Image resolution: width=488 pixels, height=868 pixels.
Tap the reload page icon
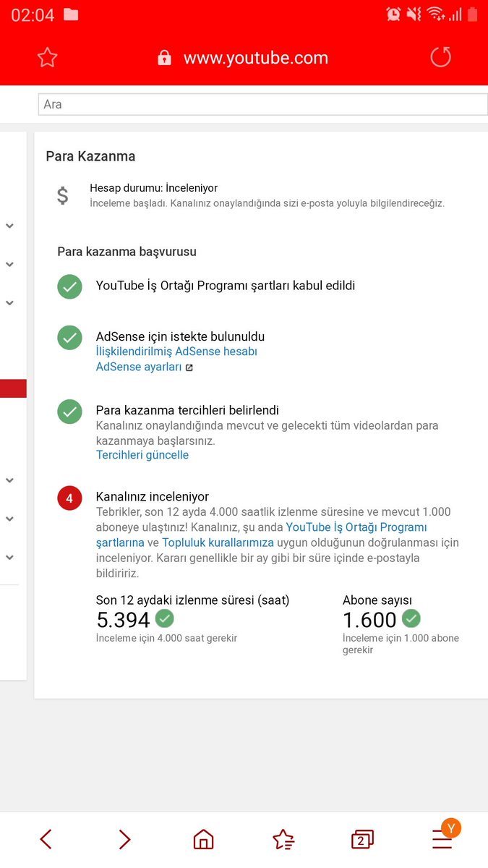pos(440,57)
